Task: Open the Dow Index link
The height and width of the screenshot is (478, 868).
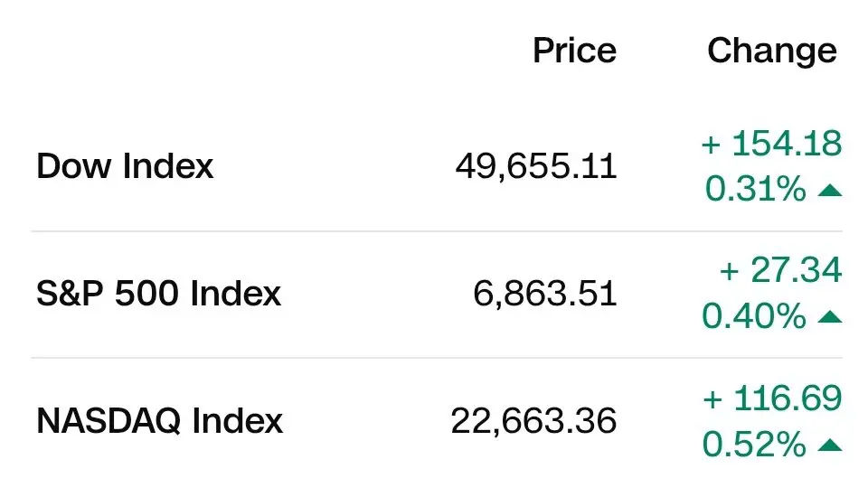Action: pos(125,165)
